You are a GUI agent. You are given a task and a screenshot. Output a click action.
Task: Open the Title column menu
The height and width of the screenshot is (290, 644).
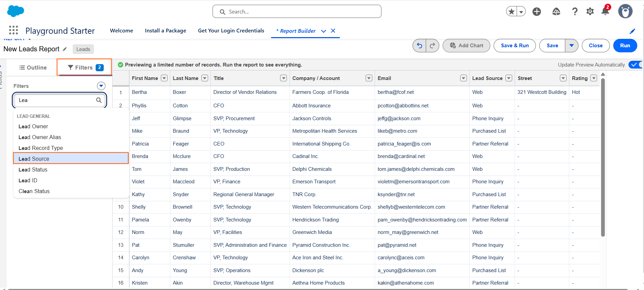click(283, 78)
